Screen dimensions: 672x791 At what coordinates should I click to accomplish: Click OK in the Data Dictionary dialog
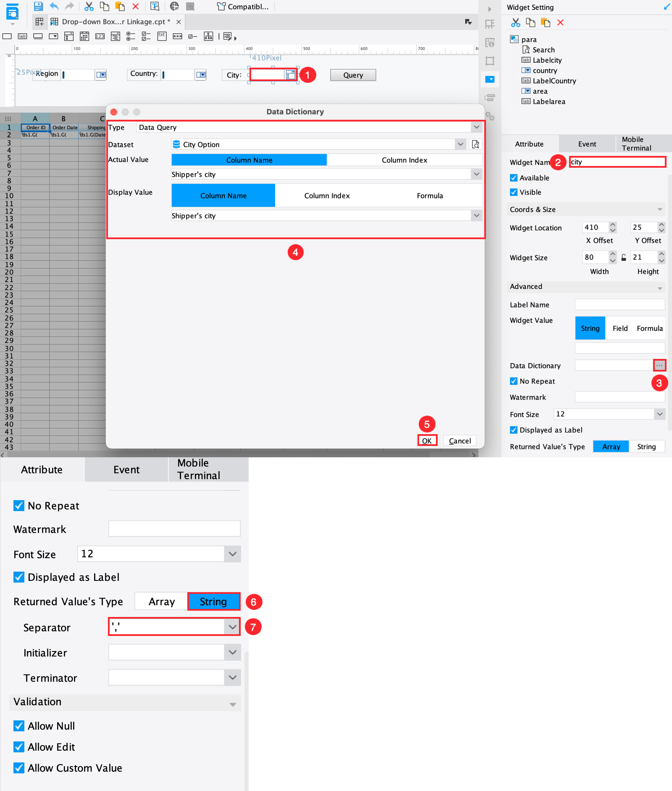click(427, 440)
